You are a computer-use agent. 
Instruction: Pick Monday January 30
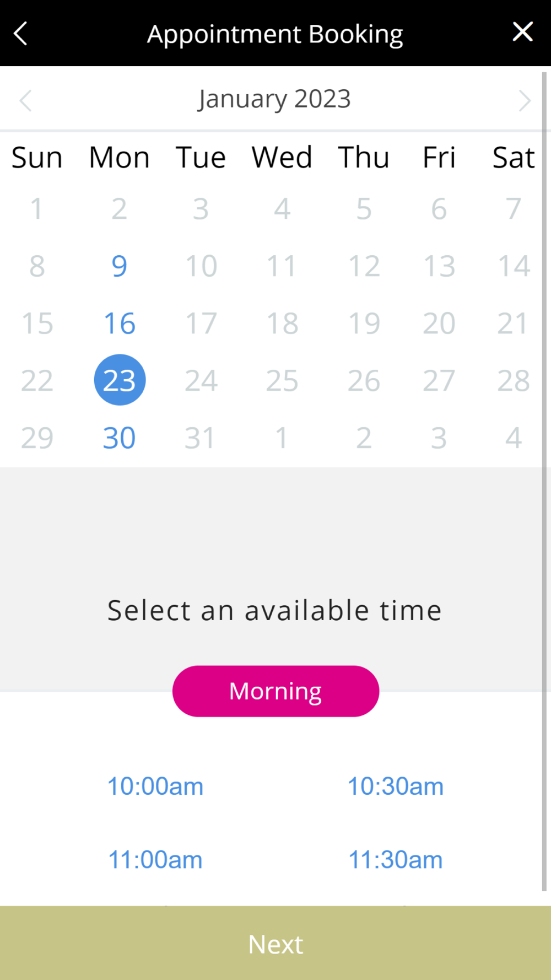pos(119,438)
